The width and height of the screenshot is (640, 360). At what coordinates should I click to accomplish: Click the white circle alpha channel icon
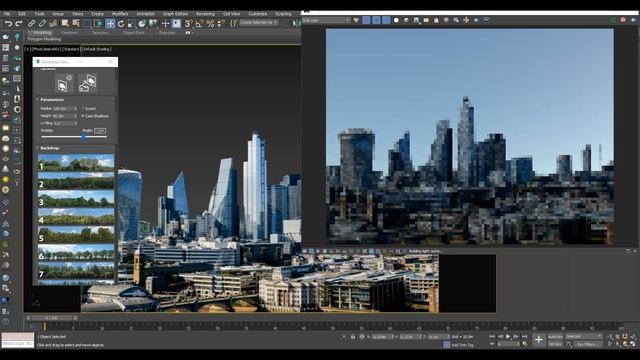[x=396, y=20]
